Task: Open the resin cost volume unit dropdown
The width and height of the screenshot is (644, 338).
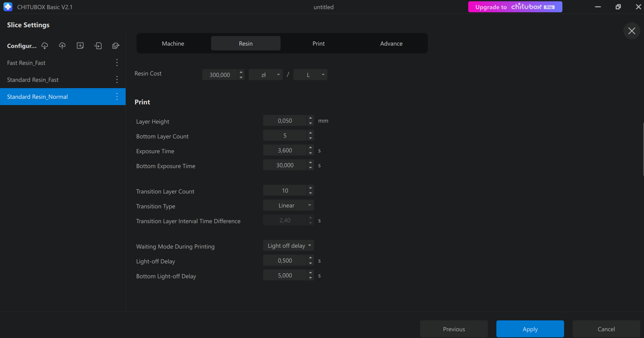Action: point(310,75)
